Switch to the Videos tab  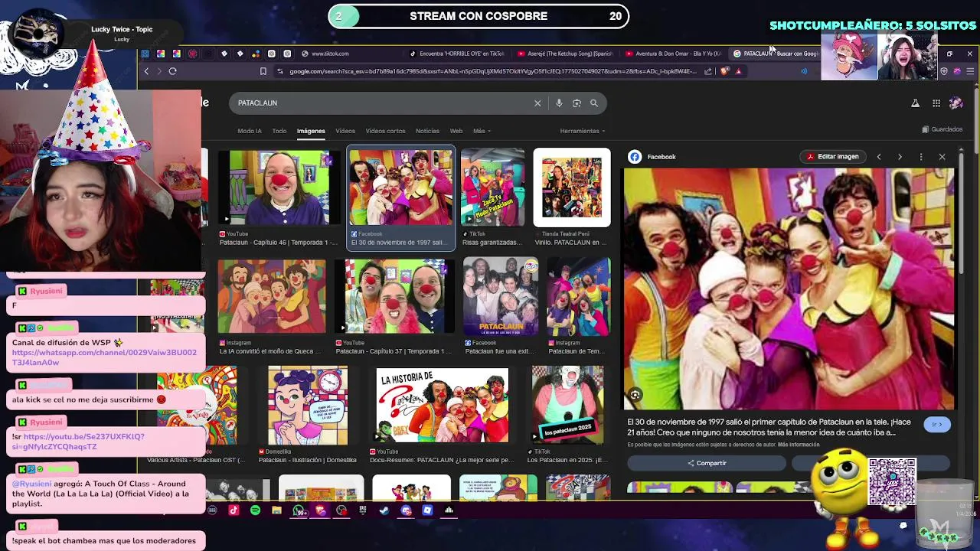pyautogui.click(x=345, y=131)
